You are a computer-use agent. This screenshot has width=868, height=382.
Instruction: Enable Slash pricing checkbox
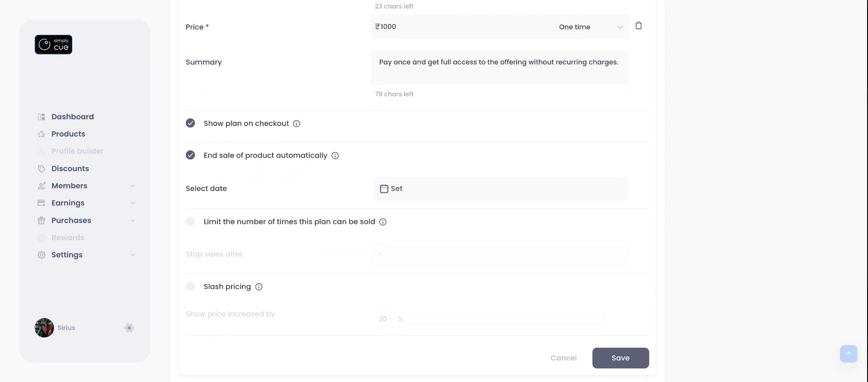pos(190,286)
